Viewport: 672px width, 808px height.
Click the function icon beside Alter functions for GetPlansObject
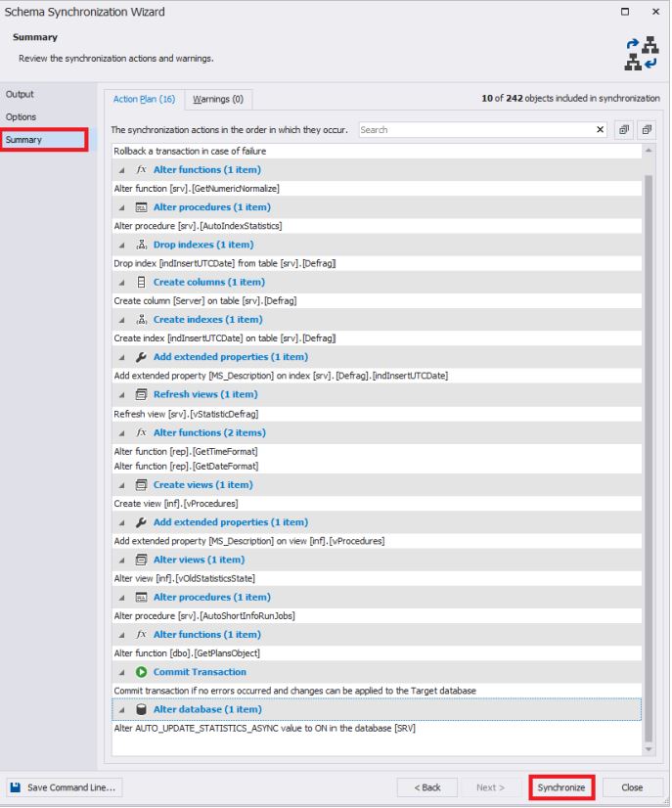tap(141, 634)
